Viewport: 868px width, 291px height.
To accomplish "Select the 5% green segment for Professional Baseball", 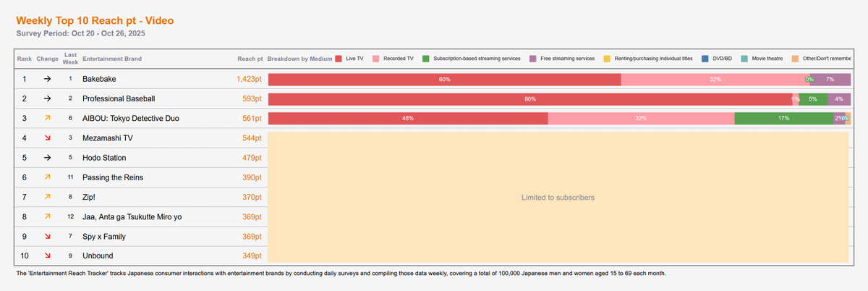I will click(813, 98).
